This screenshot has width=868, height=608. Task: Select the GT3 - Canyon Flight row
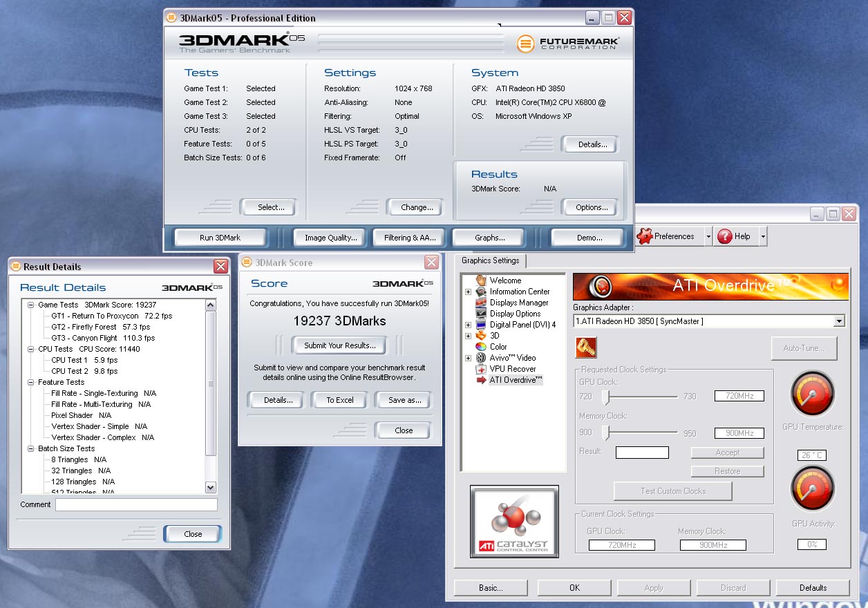[x=103, y=338]
